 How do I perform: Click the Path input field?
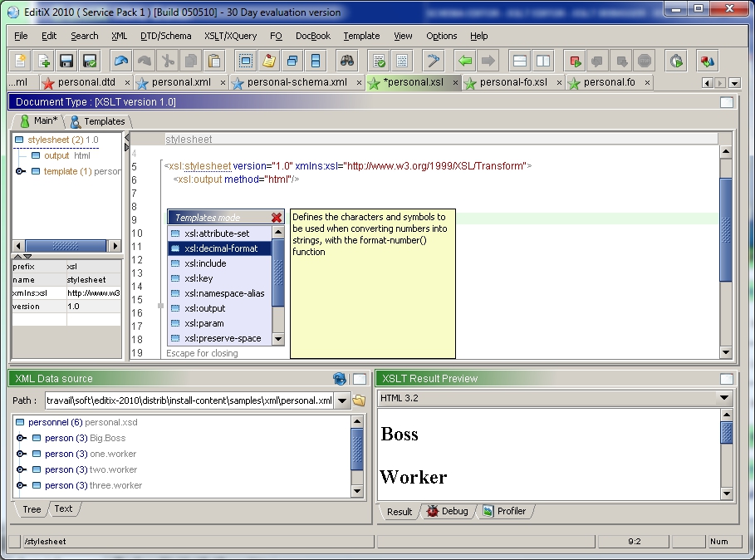point(189,400)
